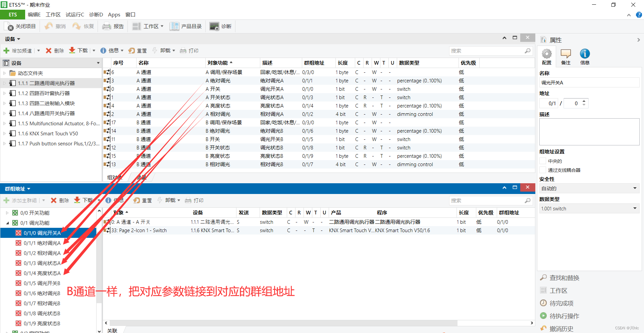
Task: Increase the group address number with stepper
Action: point(584,101)
